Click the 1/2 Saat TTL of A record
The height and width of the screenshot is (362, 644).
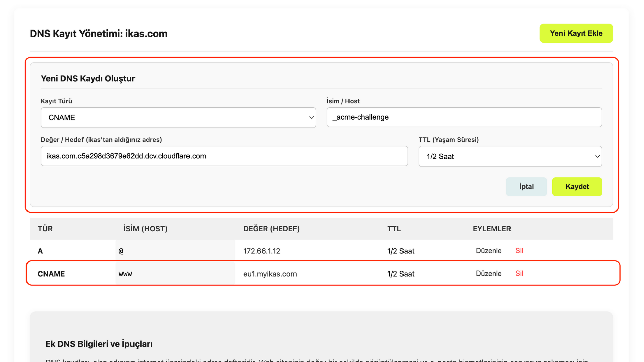401,251
